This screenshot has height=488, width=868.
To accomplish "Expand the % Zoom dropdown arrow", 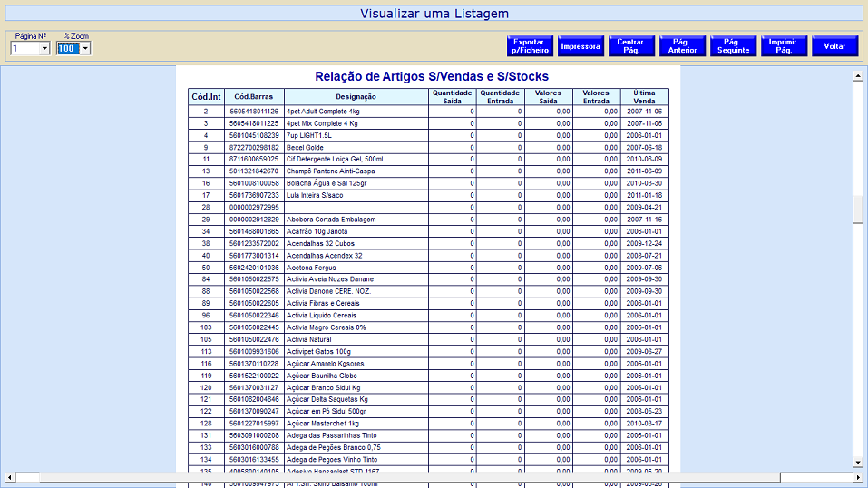I will tap(85, 48).
